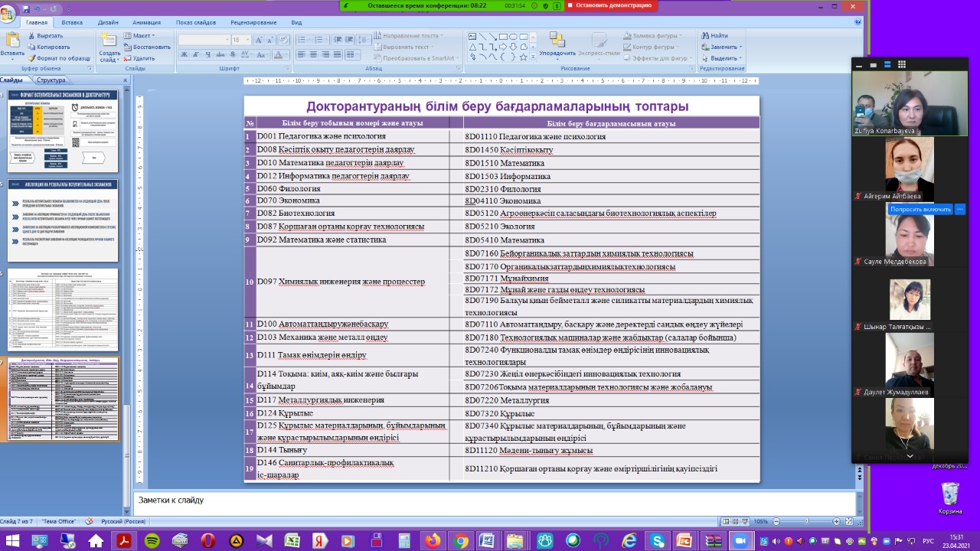Save the presentation from quick access toolbar
This screenshot has height=551, width=980.
pyautogui.click(x=28, y=8)
